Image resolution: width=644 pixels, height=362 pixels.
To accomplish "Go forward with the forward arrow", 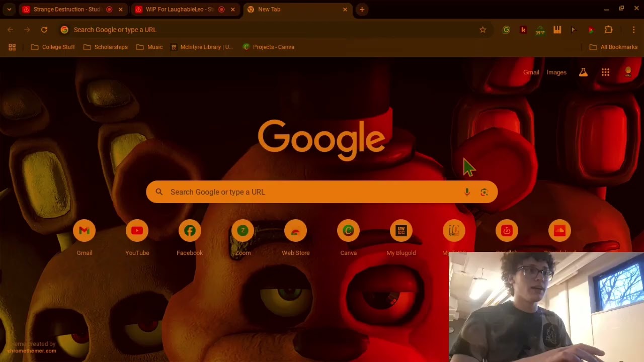I will click(27, 30).
